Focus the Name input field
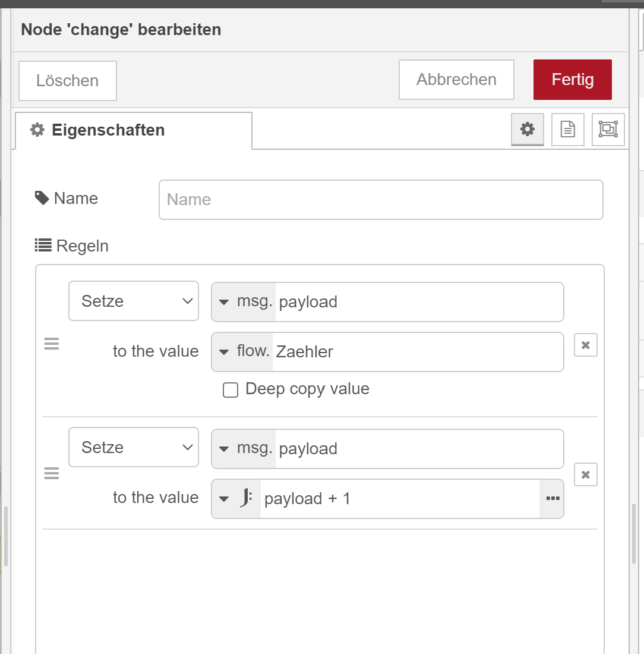The image size is (644, 654). tap(381, 200)
